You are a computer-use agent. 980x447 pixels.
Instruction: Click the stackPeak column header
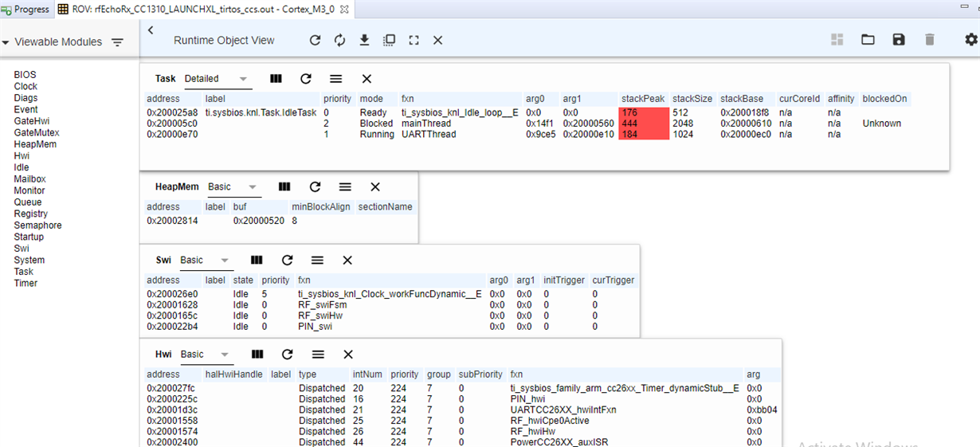click(643, 99)
